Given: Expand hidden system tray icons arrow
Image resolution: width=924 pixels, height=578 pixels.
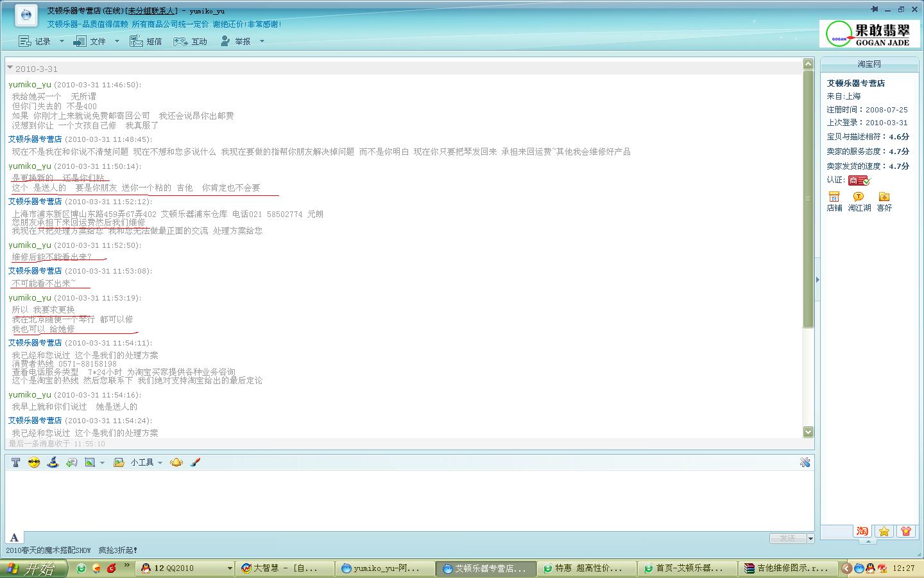Looking at the screenshot, I should [846, 568].
